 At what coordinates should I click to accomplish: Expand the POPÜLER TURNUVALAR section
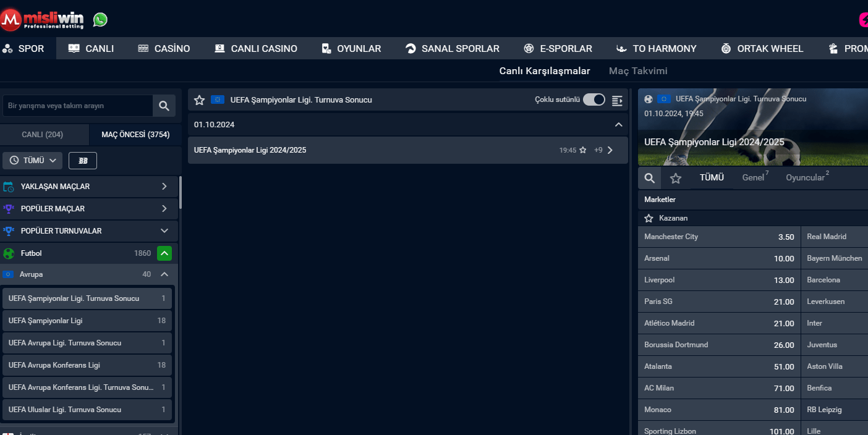tap(164, 231)
